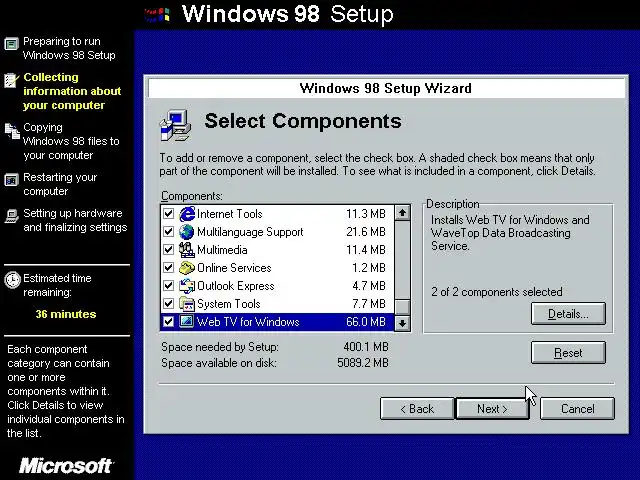Cancel the Windows 98 Setup
This screenshot has height=480, width=640.
pyautogui.click(x=577, y=409)
